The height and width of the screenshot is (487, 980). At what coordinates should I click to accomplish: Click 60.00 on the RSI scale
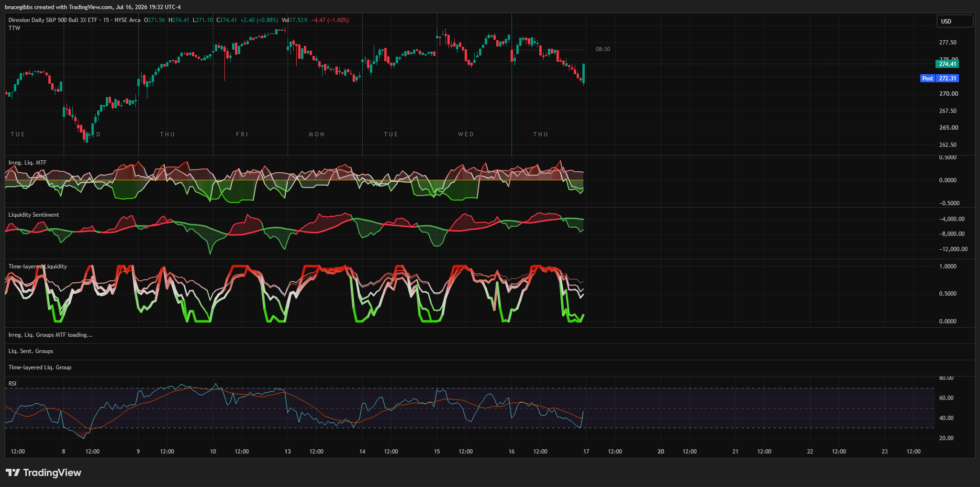click(x=947, y=398)
